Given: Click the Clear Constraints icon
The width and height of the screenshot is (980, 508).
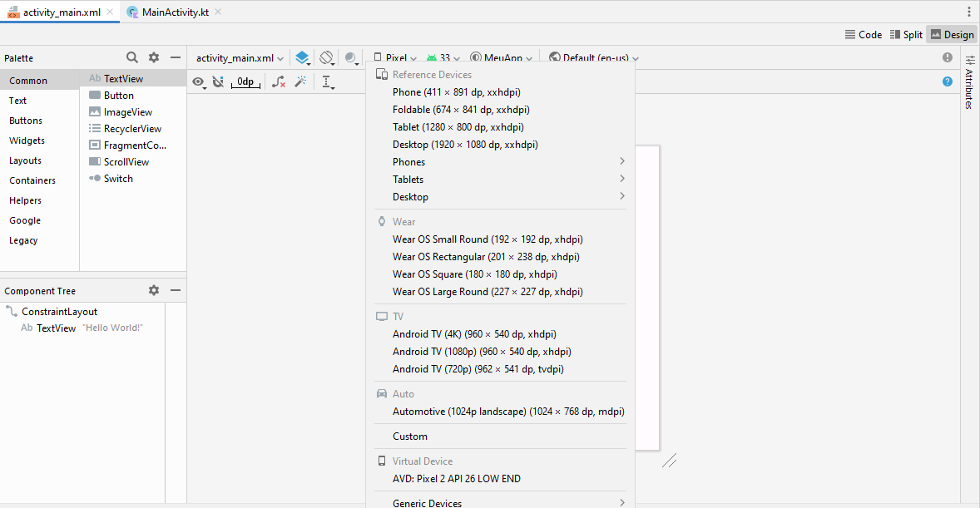Looking at the screenshot, I should [279, 81].
